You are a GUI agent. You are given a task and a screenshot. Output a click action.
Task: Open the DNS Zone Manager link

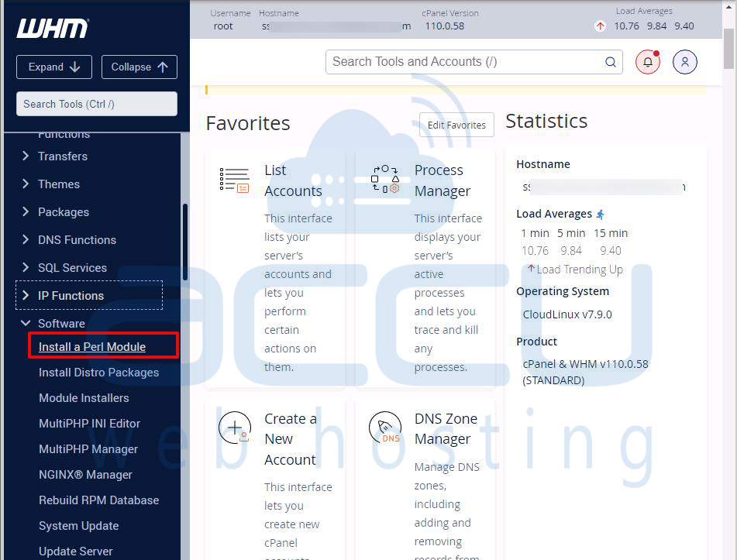446,428
